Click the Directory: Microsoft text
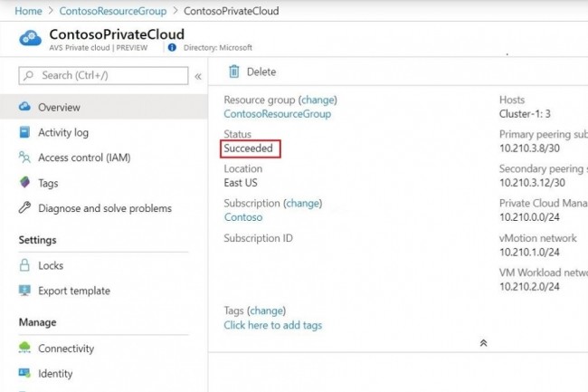This screenshot has width=588, height=392. coord(218,48)
